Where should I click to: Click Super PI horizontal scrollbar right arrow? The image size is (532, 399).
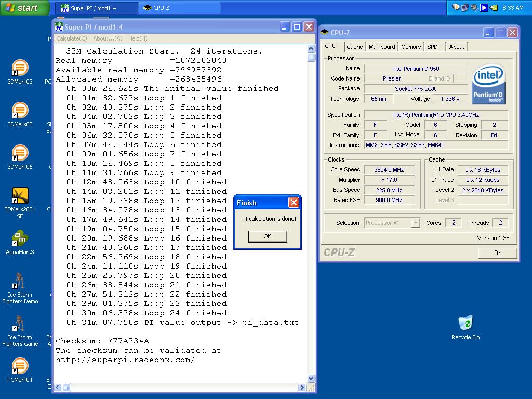[x=302, y=387]
